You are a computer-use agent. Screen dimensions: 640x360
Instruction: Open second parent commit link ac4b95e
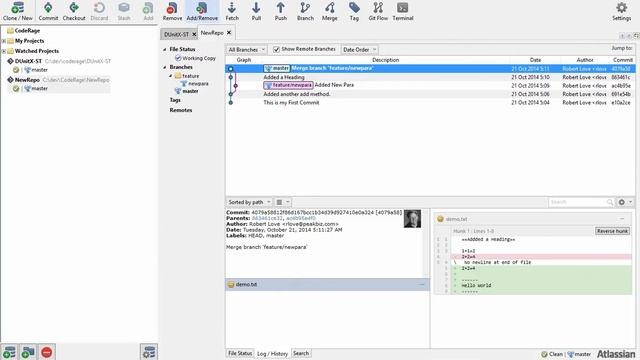click(x=301, y=218)
